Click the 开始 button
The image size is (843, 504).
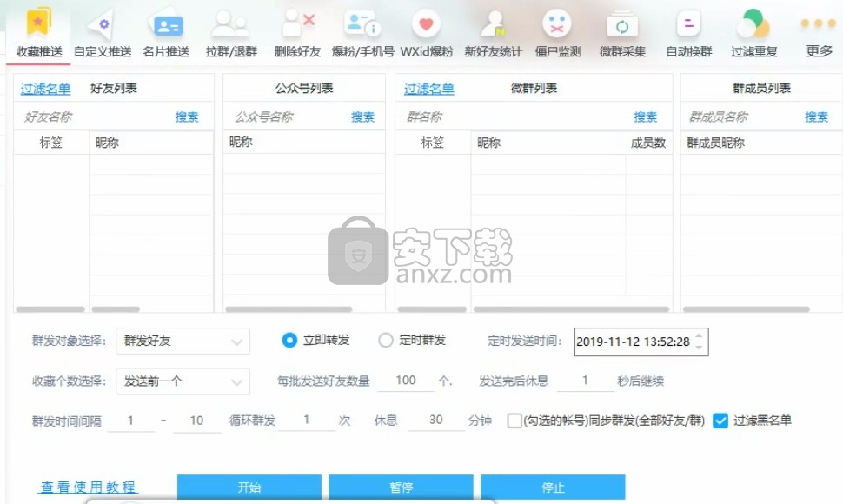[249, 487]
